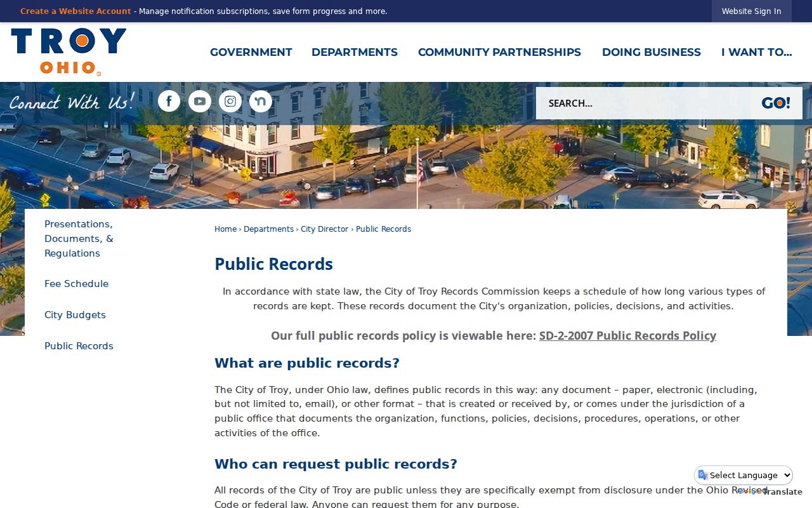Screen dimensions: 812x508
Task: Go to Departments breadcrumb link
Action: 268,229
